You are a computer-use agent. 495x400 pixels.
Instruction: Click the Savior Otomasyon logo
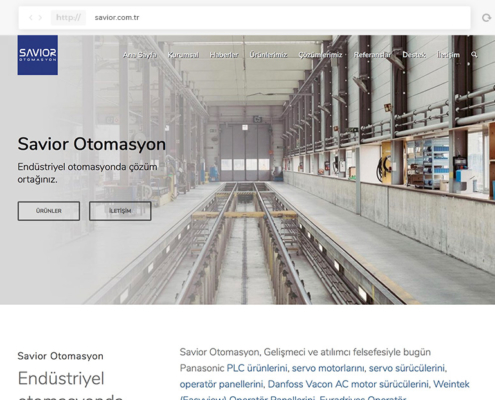tap(38, 55)
